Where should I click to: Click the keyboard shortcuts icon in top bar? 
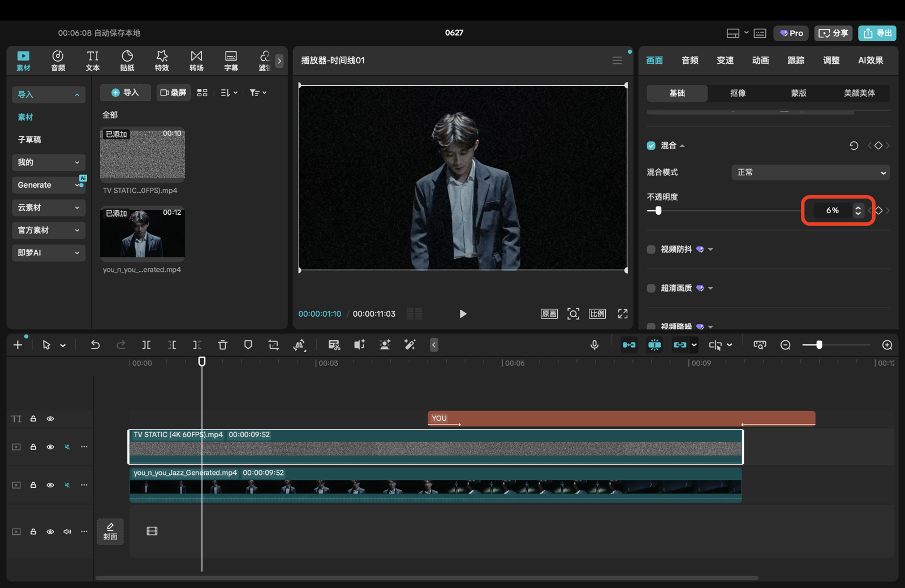pos(760,33)
